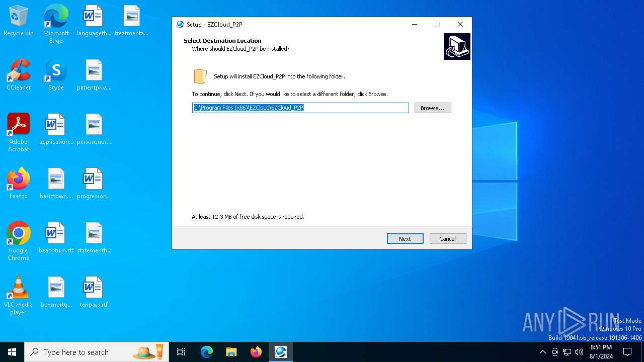The width and height of the screenshot is (644, 362).
Task: Select the tenpass.rtf document icon
Action: point(94,293)
